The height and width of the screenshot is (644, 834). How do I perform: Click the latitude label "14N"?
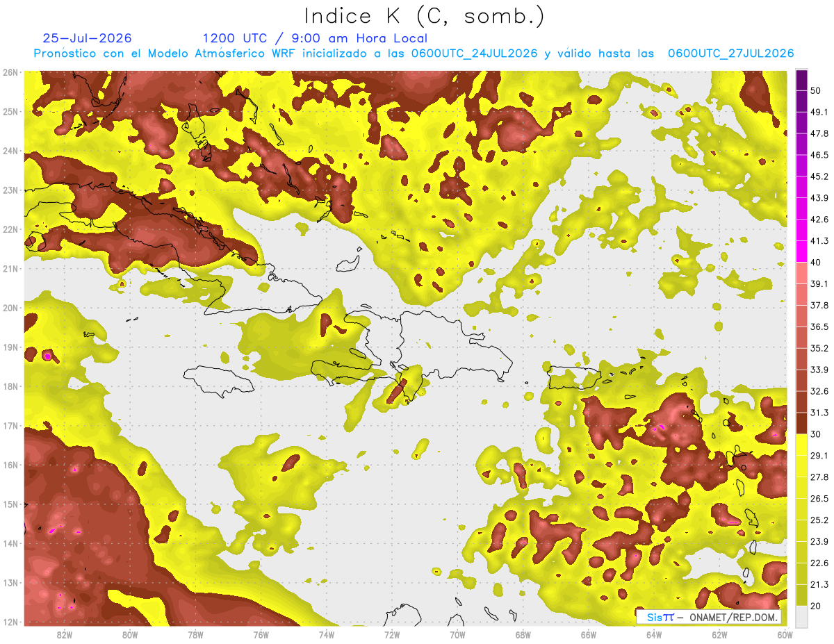point(10,543)
